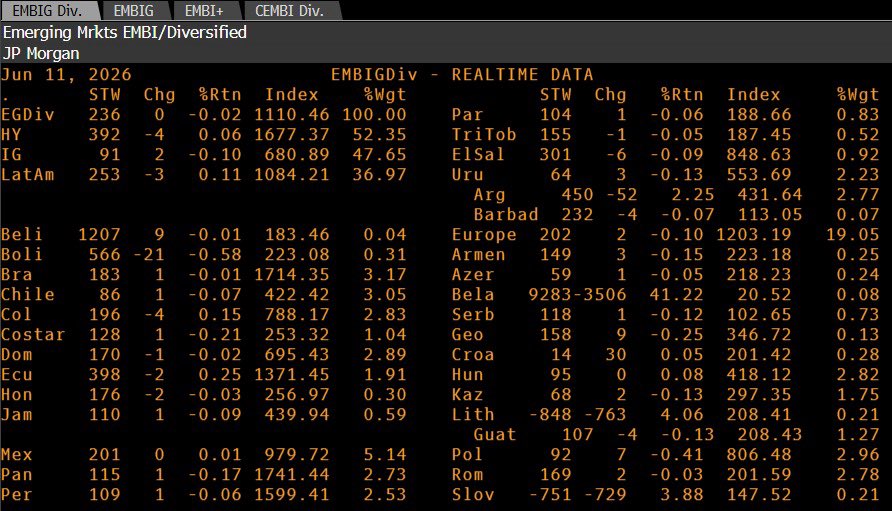Image resolution: width=892 pixels, height=511 pixels.
Task: Select the Dom row label
Action: (x=16, y=355)
